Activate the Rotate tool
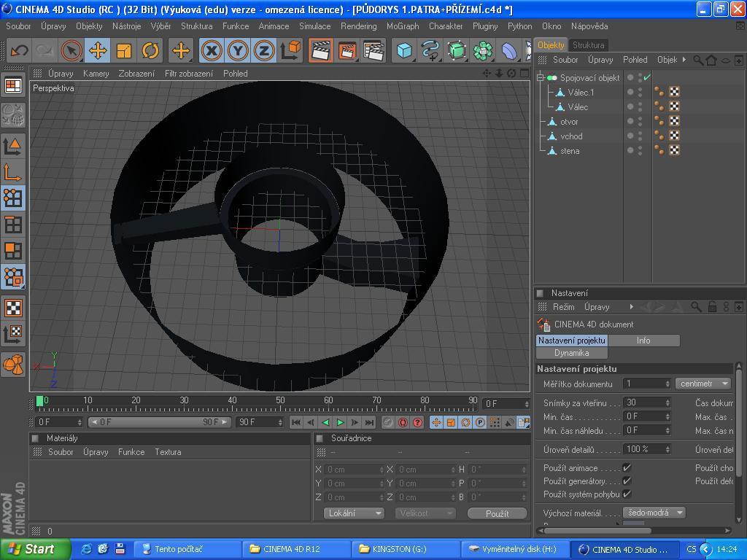This screenshot has height=560, width=747. pyautogui.click(x=150, y=50)
